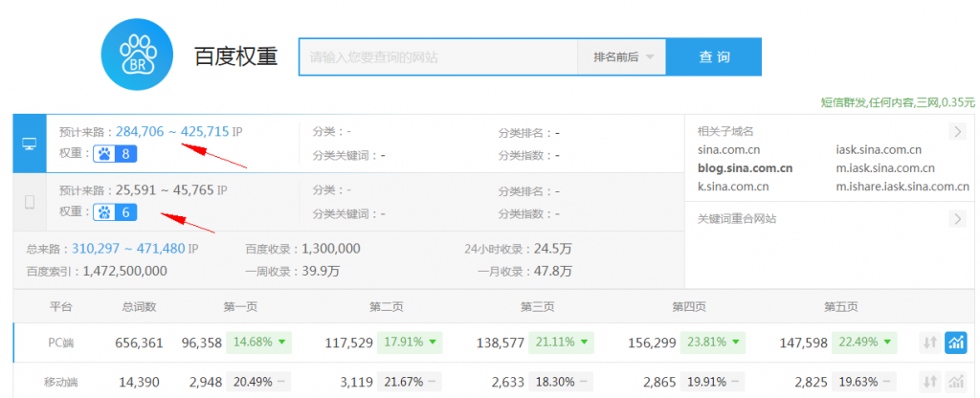980x398 pixels.
Task: Select the mobile phone tab icon
Action: (x=30, y=203)
